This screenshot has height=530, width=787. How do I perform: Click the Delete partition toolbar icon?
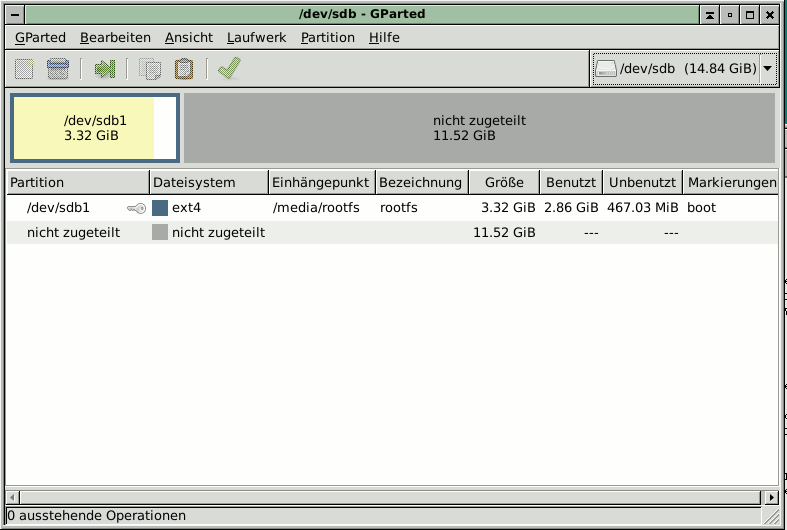58,69
